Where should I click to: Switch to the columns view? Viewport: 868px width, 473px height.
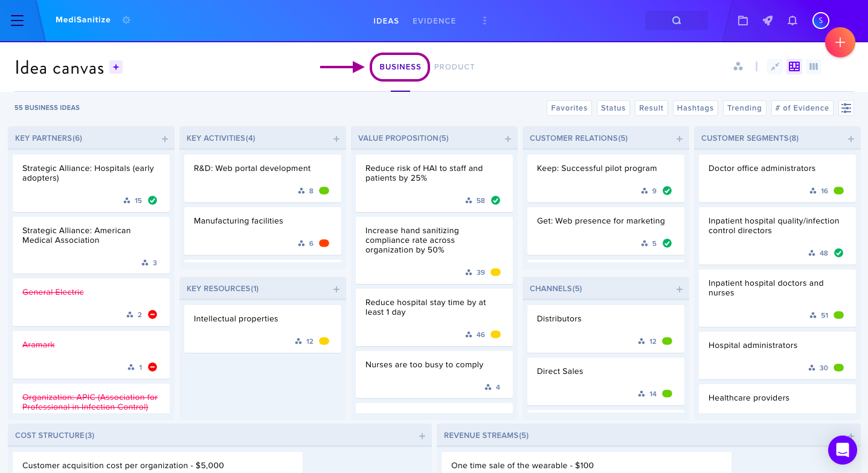(814, 66)
